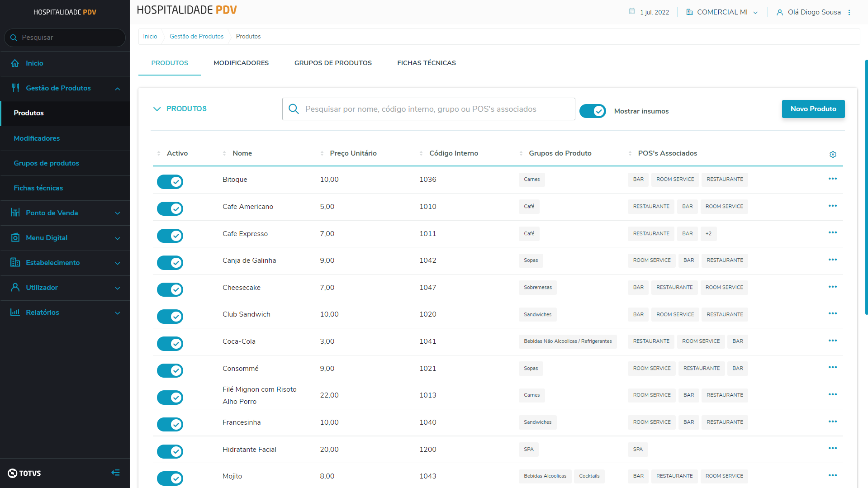Screen dimensions: 868x488
Task: Open three-dot options for Coca-Cola row
Action: 832,341
